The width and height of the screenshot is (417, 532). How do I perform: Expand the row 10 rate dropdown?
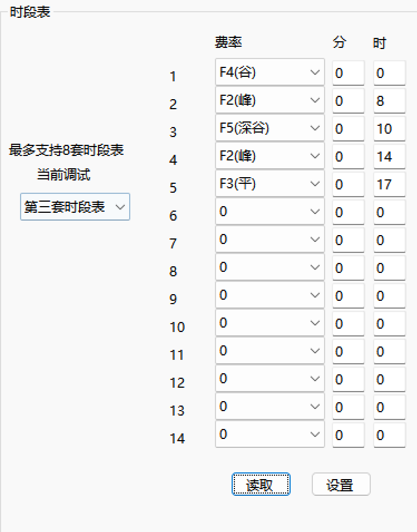(x=269, y=323)
